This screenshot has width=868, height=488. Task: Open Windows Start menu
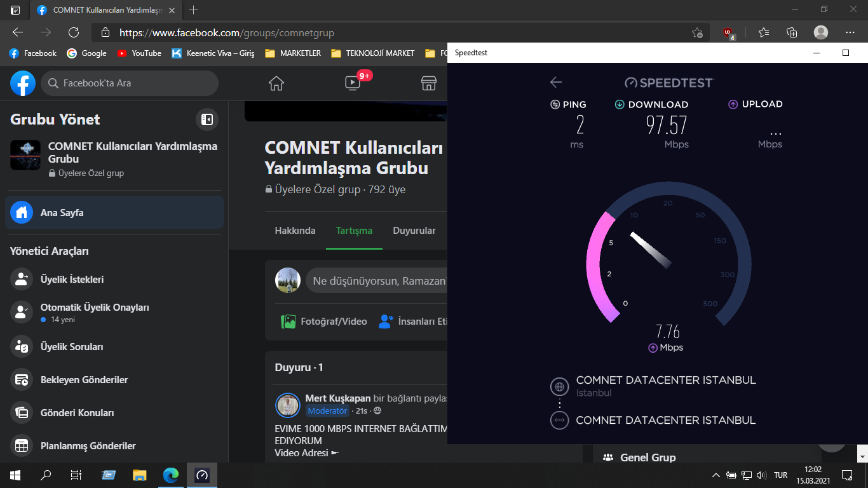tap(15, 475)
